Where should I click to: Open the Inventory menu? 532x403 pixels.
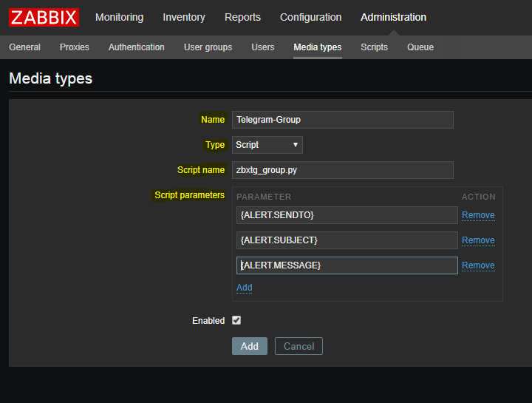pos(184,17)
